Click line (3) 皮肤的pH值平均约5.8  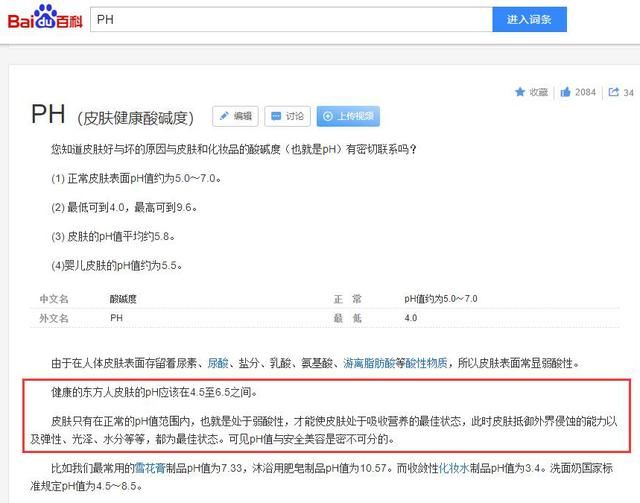click(113, 236)
